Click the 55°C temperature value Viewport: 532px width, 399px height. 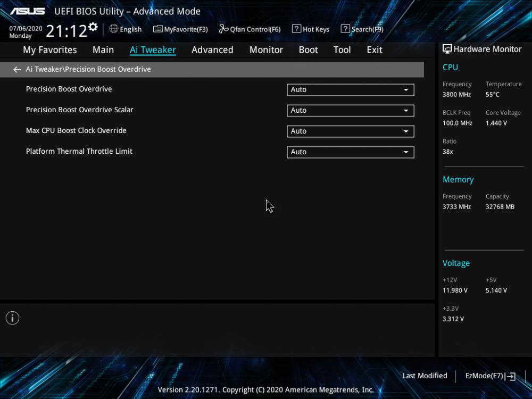tap(492, 95)
